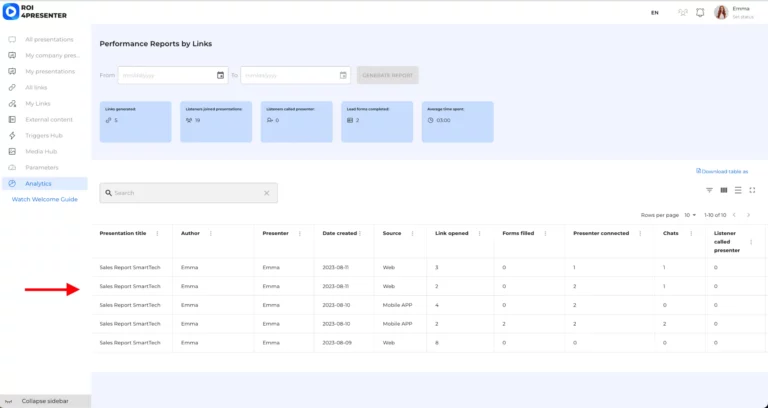Click Performance Reports by Links heading
The image size is (768, 408).
tap(156, 44)
